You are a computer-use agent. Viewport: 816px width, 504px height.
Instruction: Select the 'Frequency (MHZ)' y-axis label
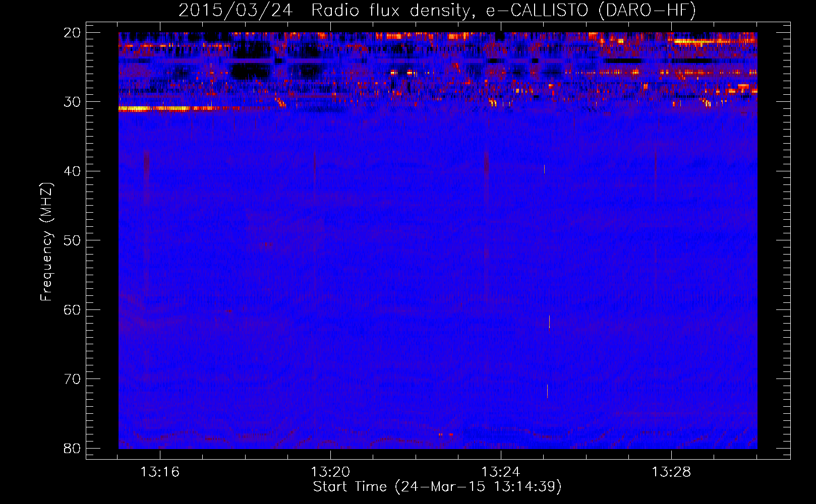point(46,242)
